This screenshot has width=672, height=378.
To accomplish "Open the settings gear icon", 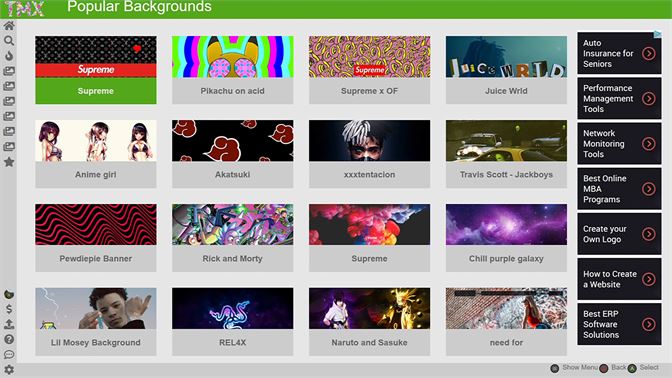I will click(x=9, y=369).
